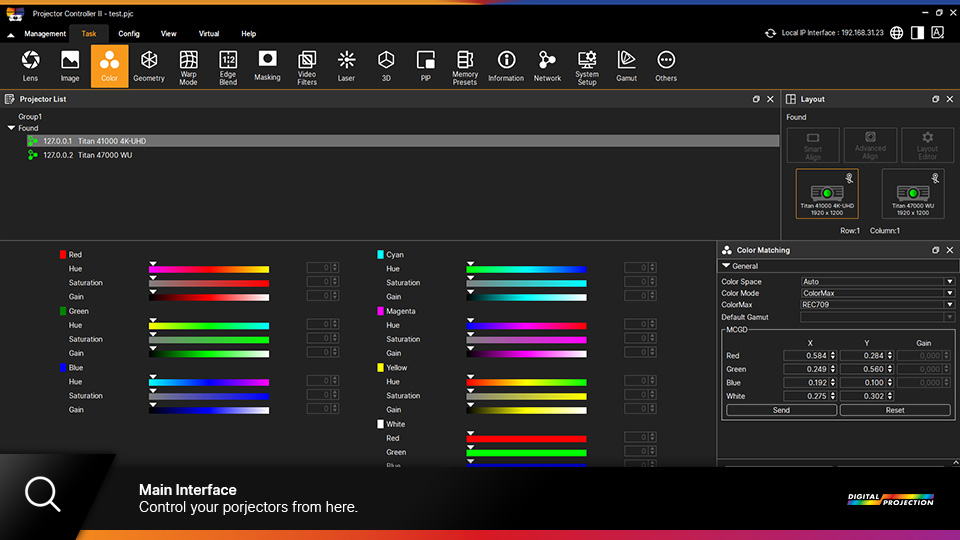Open the Color Space dropdown
960x540 pixels.
(877, 282)
